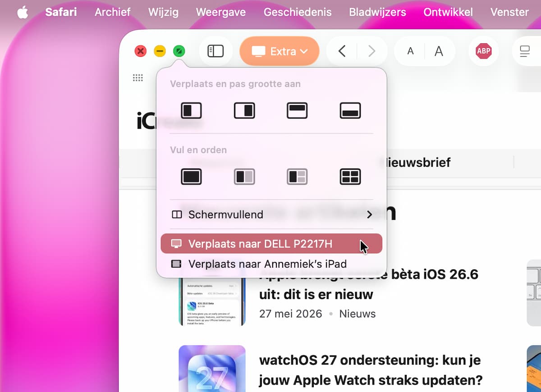Click the 27 mei 2026 date text

(291, 314)
